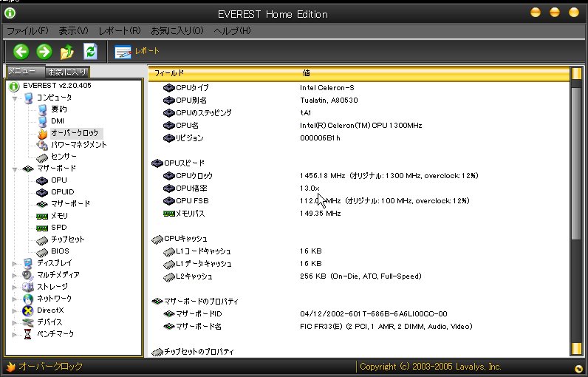This screenshot has height=377, width=588.
Task: Open the CPUID tree item
Action: coord(63,192)
